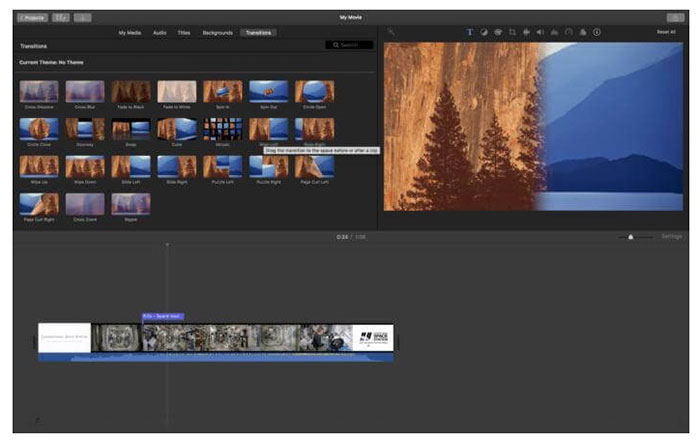Open the color balance icon
Screen dimensions: 700x441
[x=484, y=32]
